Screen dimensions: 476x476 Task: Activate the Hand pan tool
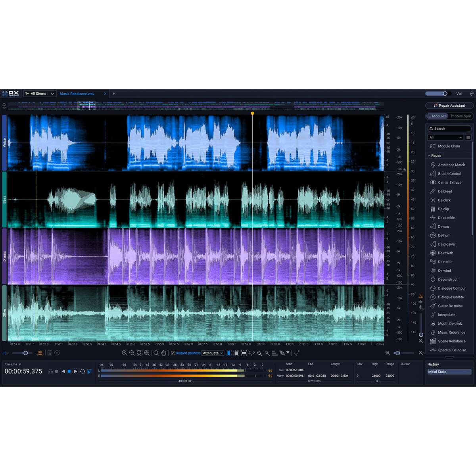tap(164, 353)
